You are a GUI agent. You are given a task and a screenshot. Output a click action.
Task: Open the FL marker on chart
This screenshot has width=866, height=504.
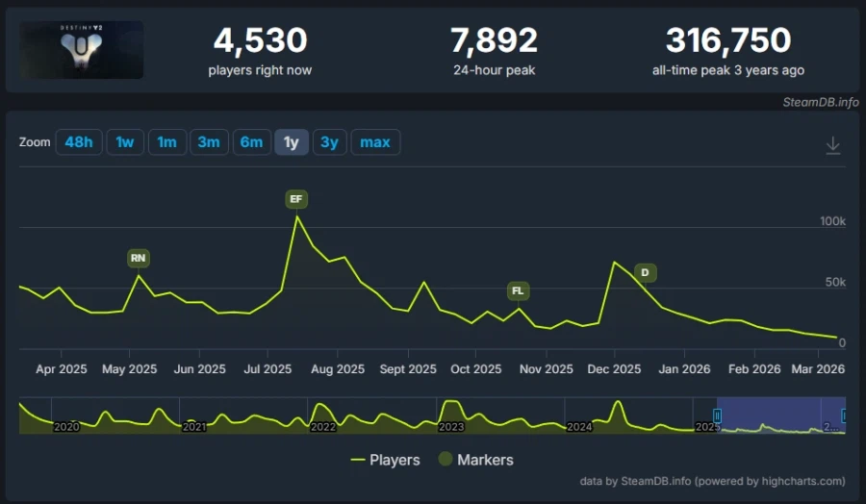click(519, 290)
